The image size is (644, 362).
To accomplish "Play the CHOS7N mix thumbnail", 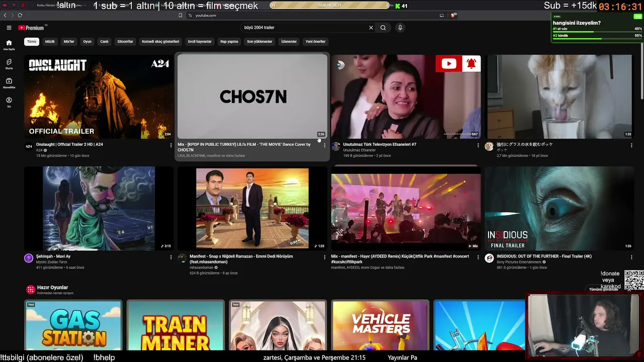I will tap(252, 97).
